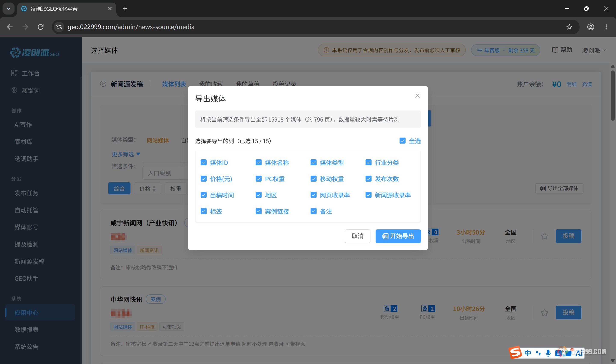Bookmark this page with star icon

click(569, 27)
